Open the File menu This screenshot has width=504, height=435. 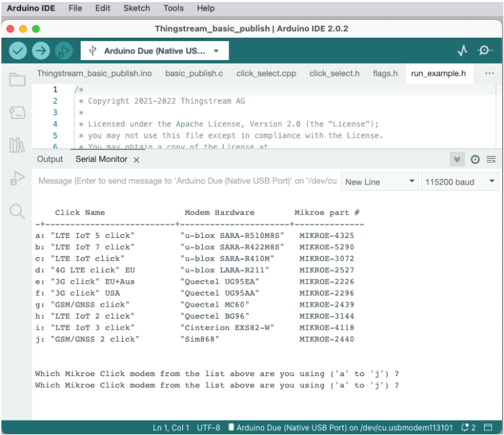(75, 8)
